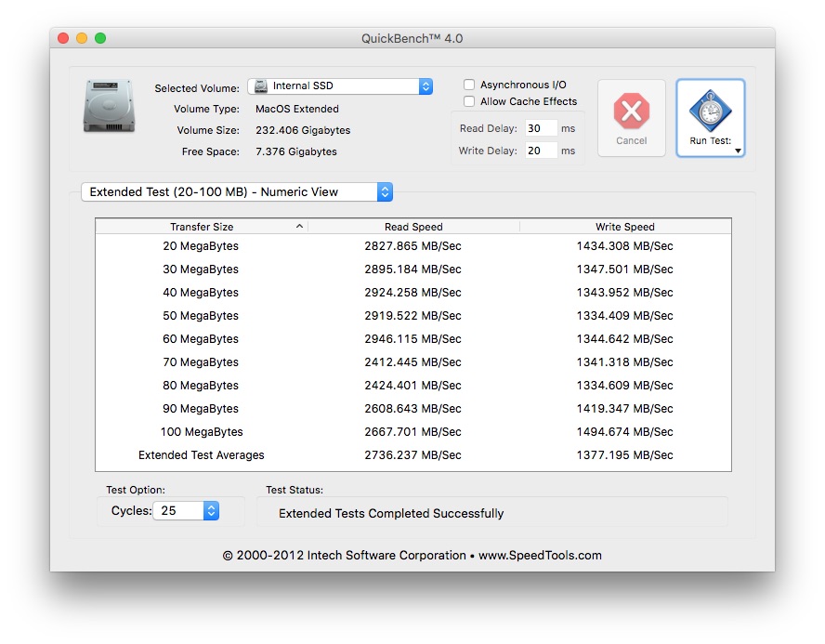Image resolution: width=825 pixels, height=644 pixels.
Task: Minimize the QuickBench window
Action: (x=82, y=38)
